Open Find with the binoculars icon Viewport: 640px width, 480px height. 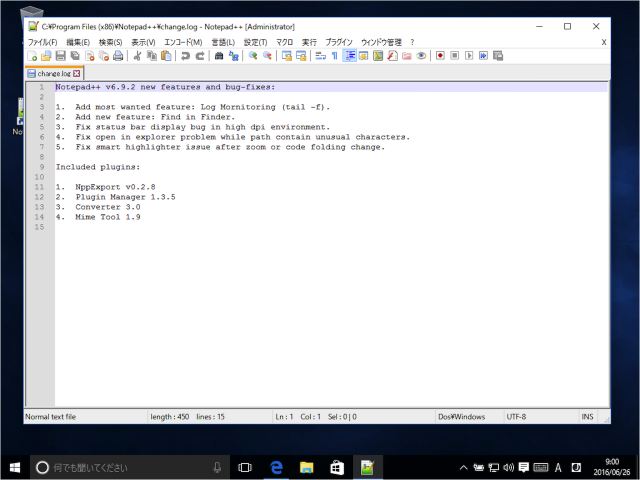click(x=219, y=56)
